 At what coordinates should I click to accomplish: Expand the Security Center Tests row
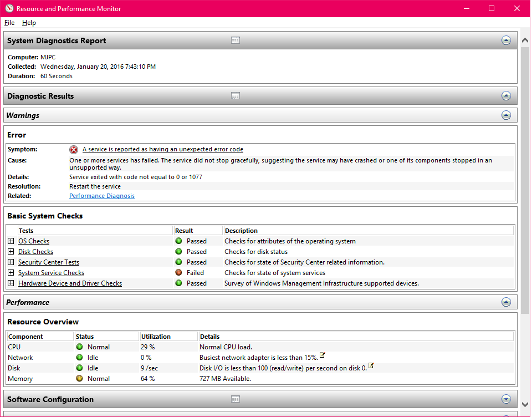11,262
